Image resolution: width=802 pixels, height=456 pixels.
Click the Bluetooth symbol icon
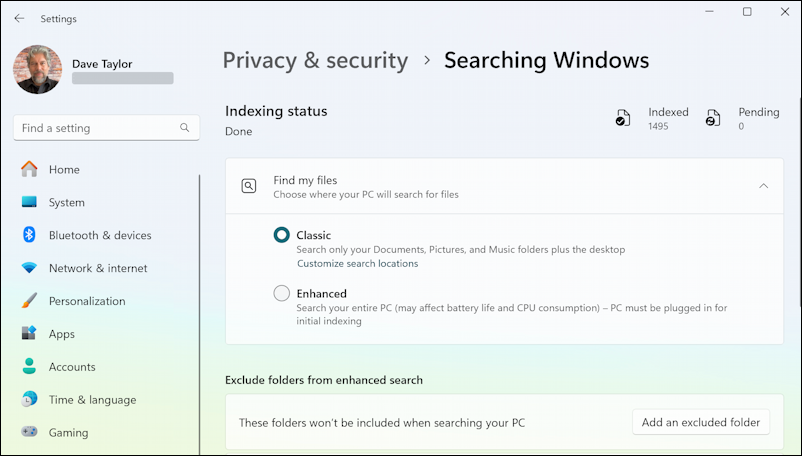point(29,235)
